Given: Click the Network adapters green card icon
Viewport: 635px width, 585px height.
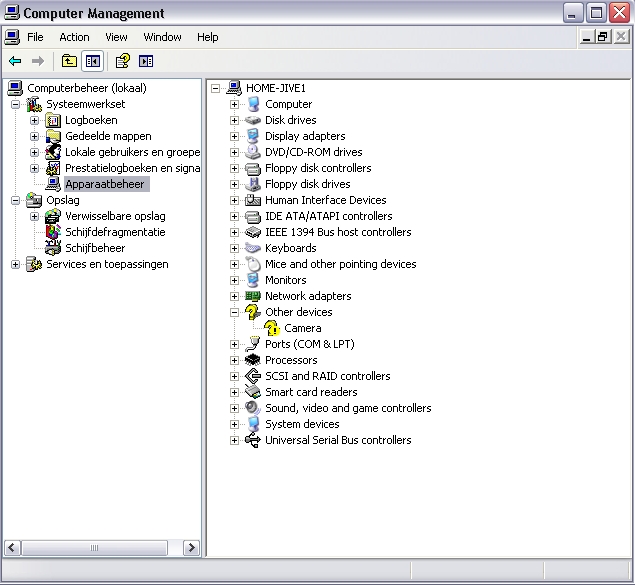Looking at the screenshot, I should point(253,296).
